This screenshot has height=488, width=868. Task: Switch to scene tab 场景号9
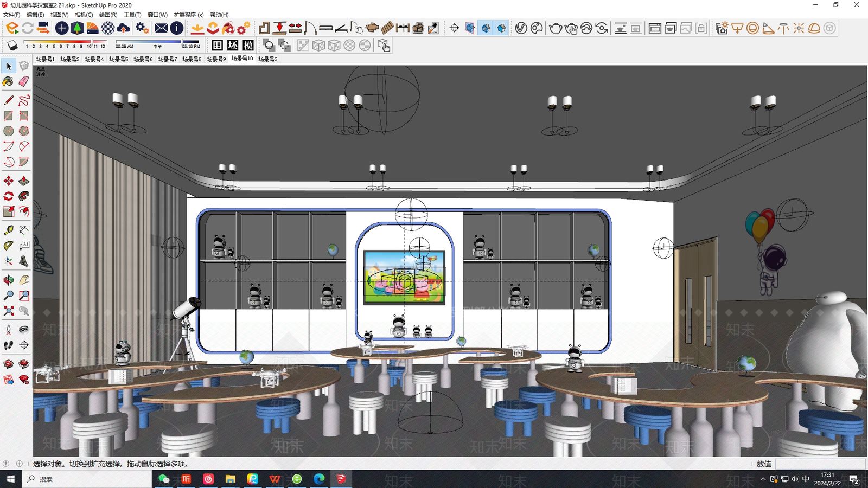(x=216, y=59)
